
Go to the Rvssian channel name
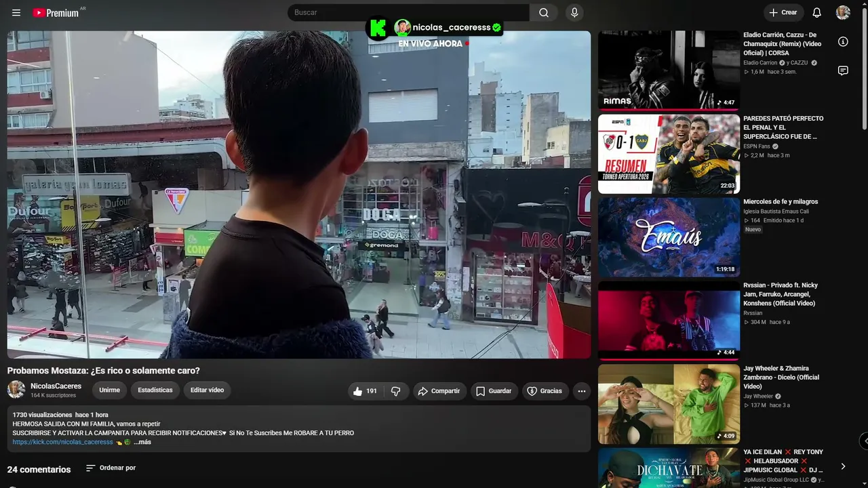[753, 313]
